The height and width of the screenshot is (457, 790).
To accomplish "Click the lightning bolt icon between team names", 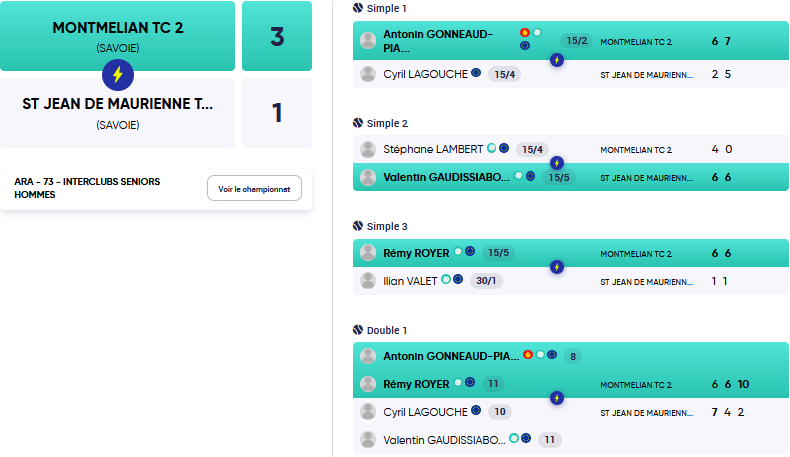I will pyautogui.click(x=118, y=75).
